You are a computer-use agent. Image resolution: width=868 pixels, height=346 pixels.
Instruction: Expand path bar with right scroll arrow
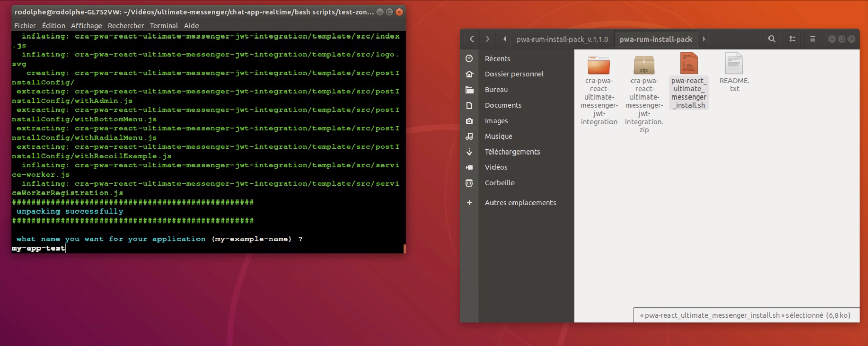click(704, 39)
